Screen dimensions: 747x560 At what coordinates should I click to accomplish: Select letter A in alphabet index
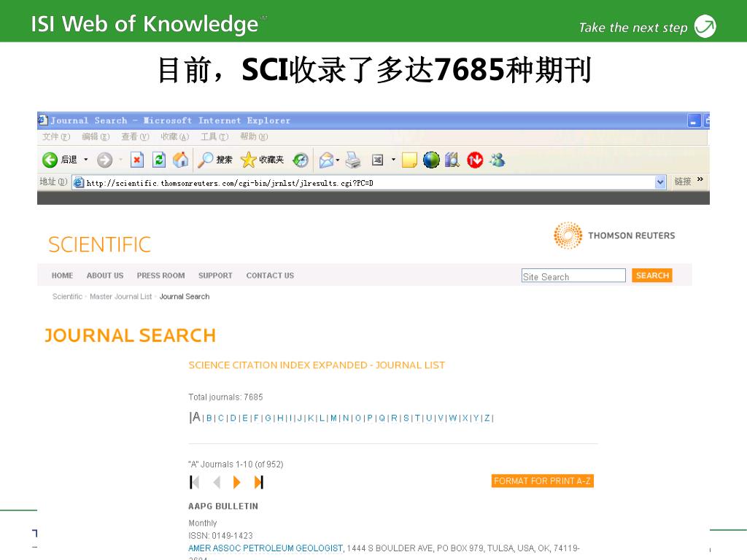[196, 417]
